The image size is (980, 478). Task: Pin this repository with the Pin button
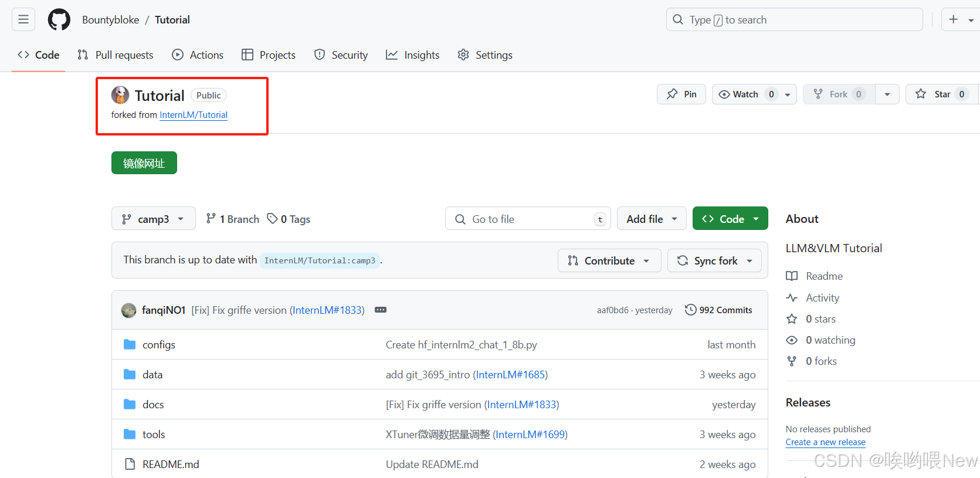coord(681,94)
